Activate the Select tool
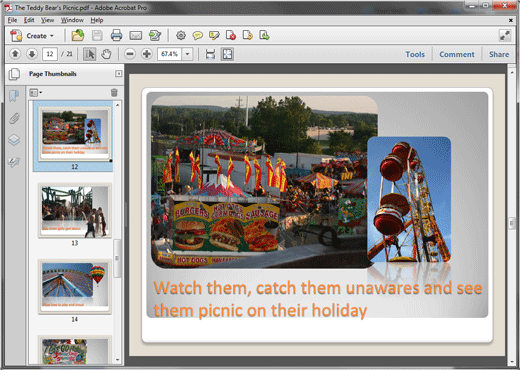520x370 pixels. [x=89, y=54]
